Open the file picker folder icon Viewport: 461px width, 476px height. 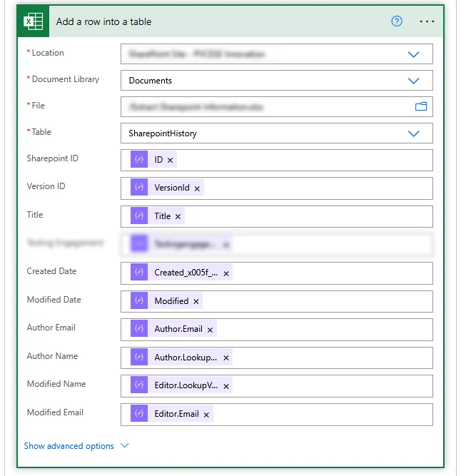pyautogui.click(x=421, y=106)
